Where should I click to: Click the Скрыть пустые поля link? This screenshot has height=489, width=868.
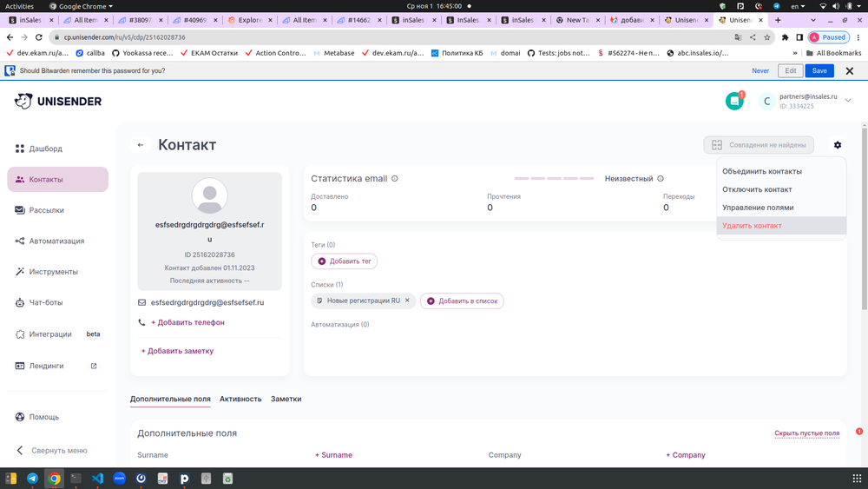[806, 433]
